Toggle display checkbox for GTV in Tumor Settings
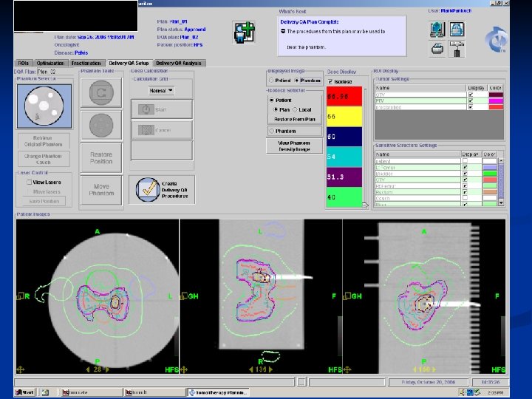 click(471, 95)
